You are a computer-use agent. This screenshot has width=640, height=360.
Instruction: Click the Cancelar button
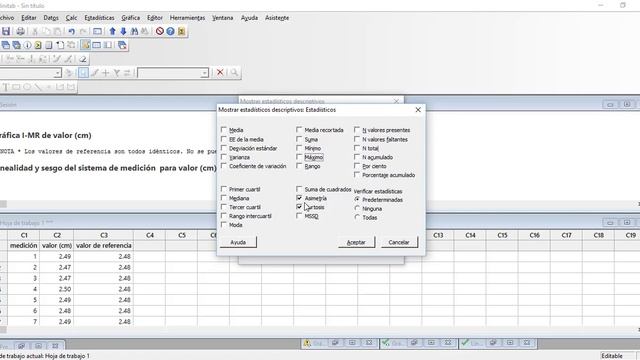(399, 242)
